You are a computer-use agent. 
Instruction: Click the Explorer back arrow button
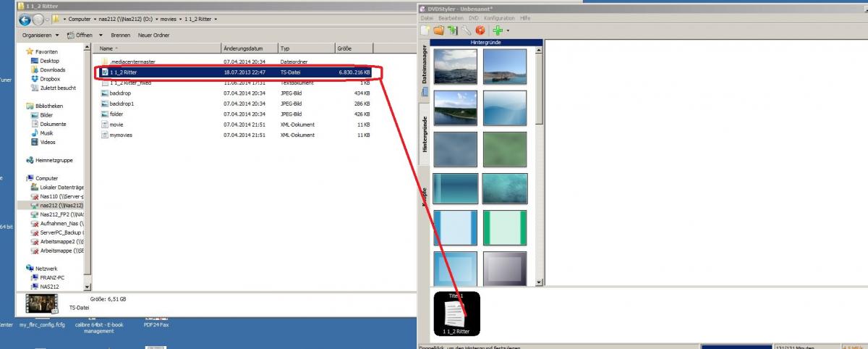coord(25,19)
